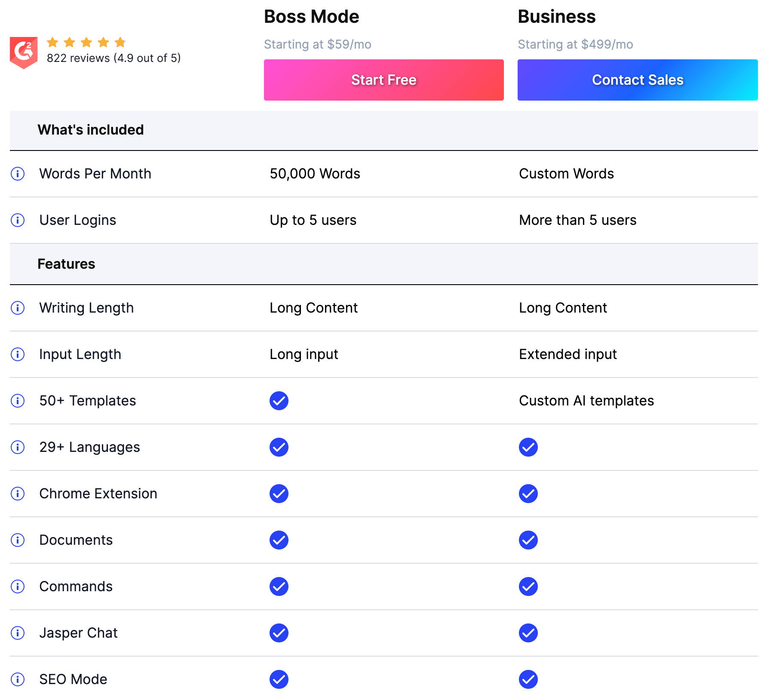Screen dimensions: 773x700
Task: Open info icon for Chrome Extension
Action: click(18, 494)
